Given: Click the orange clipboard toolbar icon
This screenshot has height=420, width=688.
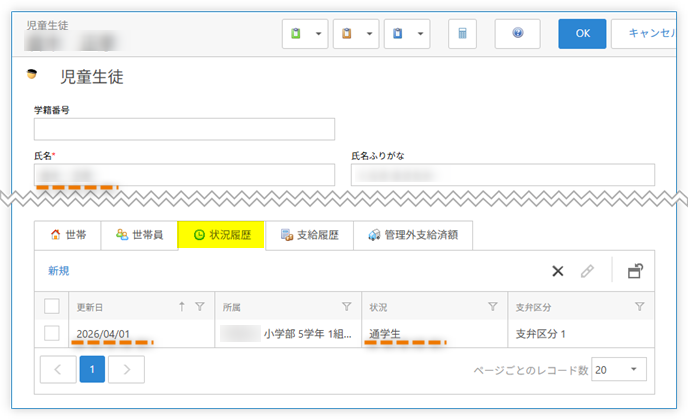Looking at the screenshot, I should [347, 33].
